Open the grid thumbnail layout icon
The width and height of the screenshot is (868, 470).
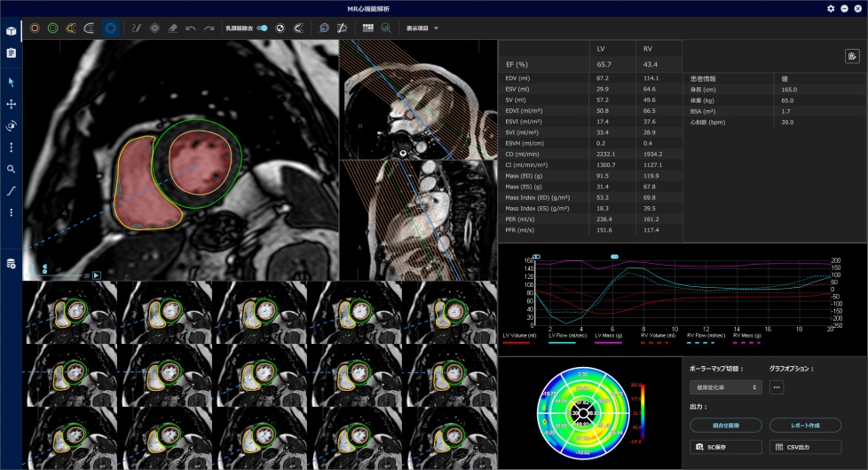(367, 28)
